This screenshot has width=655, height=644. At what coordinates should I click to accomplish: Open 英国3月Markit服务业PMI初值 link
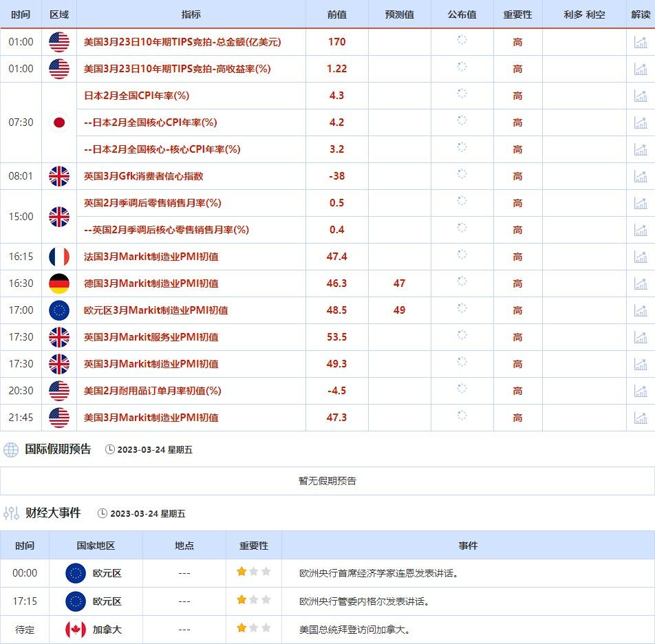(151, 337)
